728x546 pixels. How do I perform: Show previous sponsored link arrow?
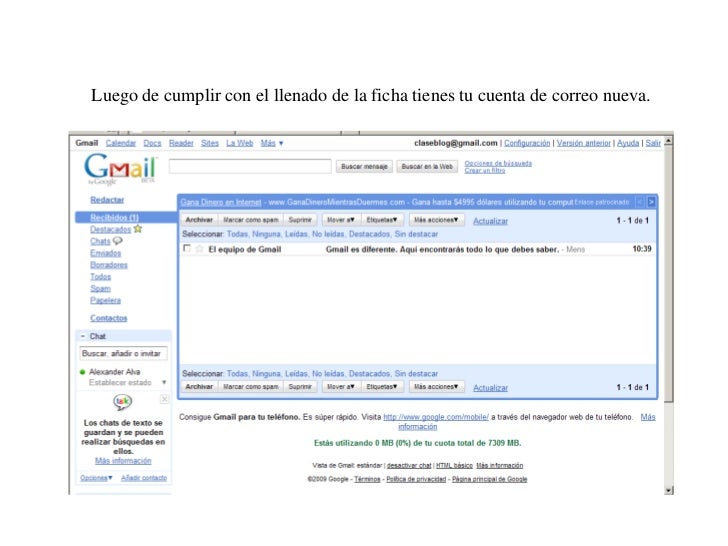point(640,202)
